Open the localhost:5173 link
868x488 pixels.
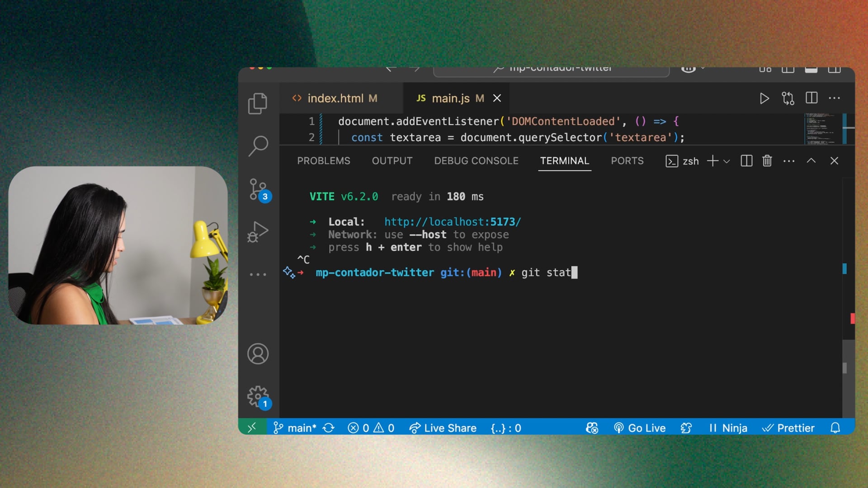(x=453, y=222)
